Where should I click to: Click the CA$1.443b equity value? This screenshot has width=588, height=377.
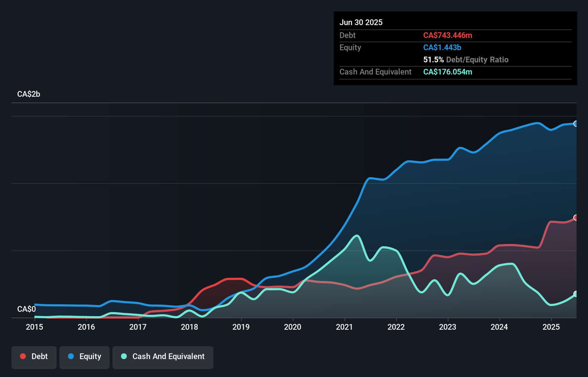(442, 47)
